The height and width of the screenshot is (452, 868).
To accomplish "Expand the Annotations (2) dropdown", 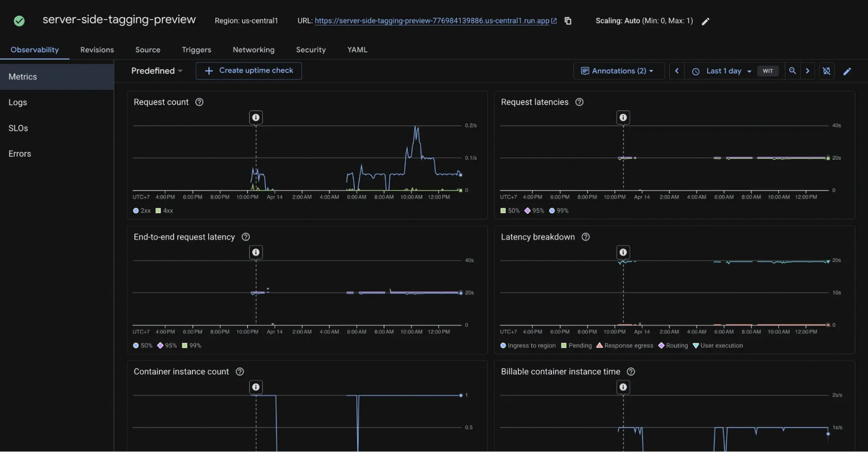I will pyautogui.click(x=618, y=71).
